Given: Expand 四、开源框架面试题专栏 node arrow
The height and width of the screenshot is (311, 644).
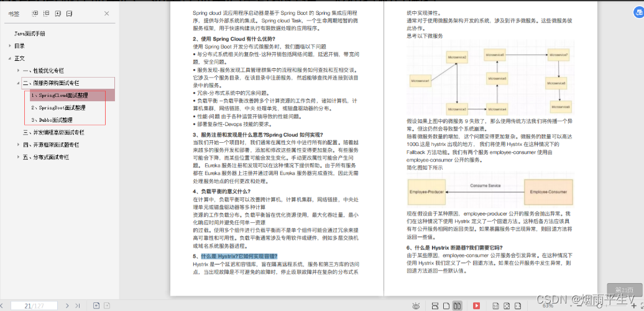Looking at the screenshot, I should 18,145.
